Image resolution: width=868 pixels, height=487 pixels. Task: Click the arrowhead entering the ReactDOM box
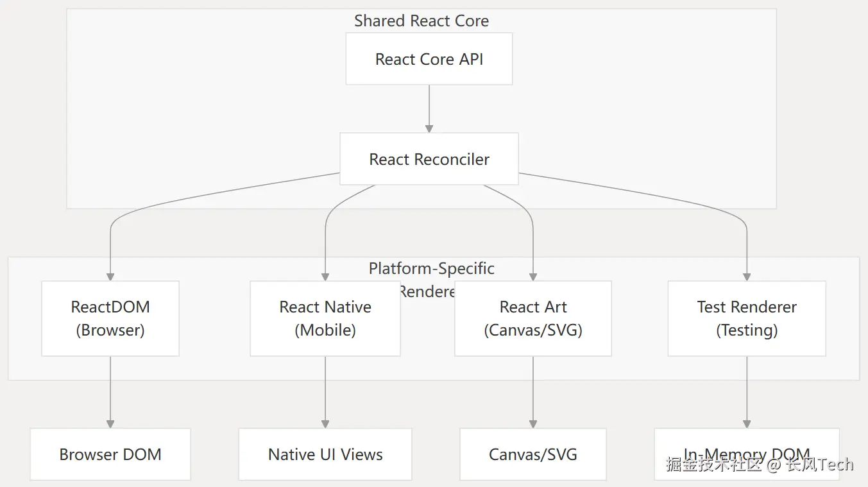tap(110, 277)
